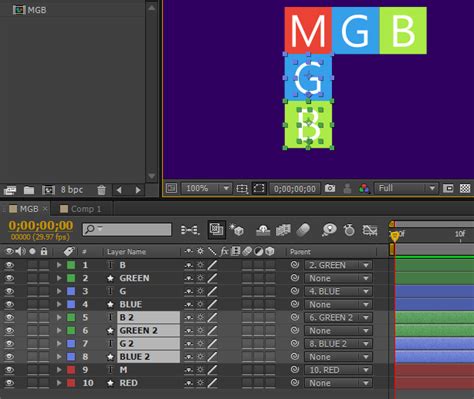Image resolution: width=474 pixels, height=399 pixels.
Task: Create a new folder in project panel
Action: pos(29,190)
